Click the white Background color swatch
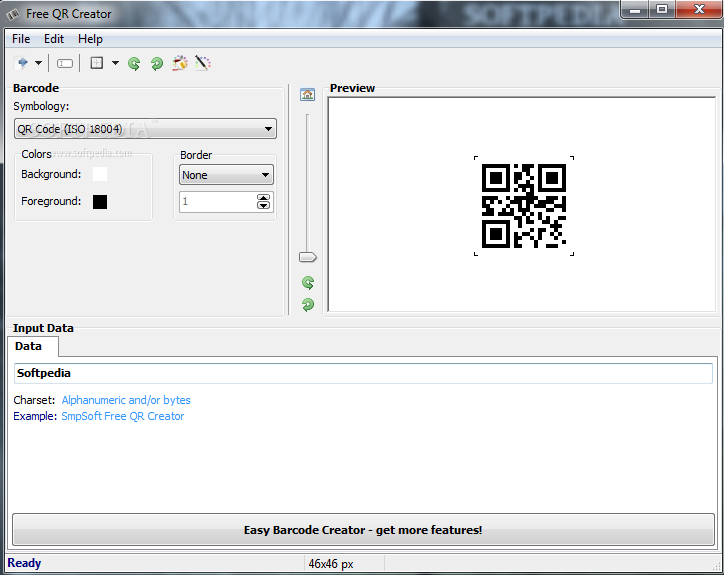Screen dimensions: 724x575 [x=100, y=174]
